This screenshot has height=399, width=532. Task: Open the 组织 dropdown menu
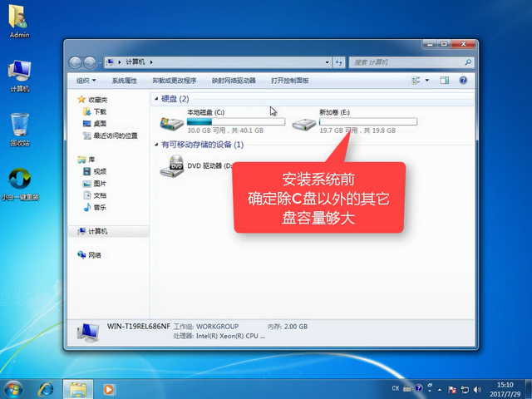click(x=86, y=81)
